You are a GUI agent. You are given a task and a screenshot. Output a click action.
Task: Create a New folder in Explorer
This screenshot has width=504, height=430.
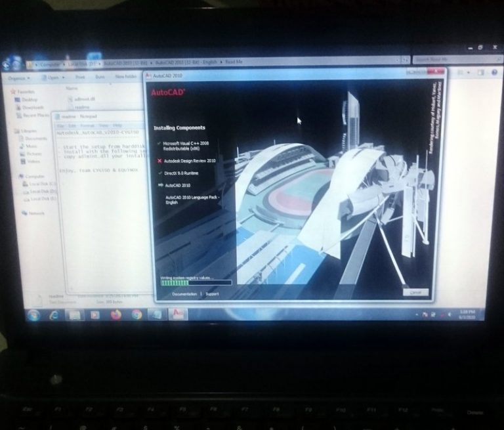126,77
